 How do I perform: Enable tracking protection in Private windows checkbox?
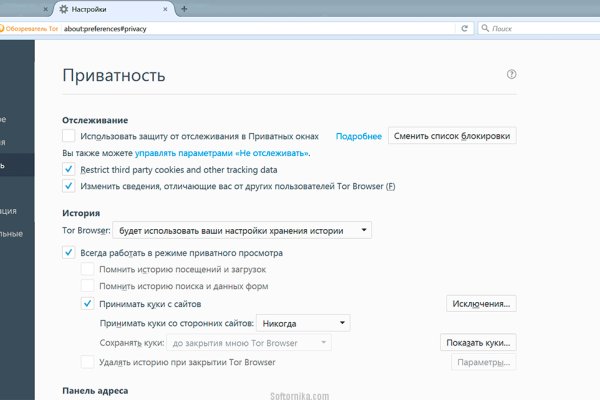click(x=68, y=135)
